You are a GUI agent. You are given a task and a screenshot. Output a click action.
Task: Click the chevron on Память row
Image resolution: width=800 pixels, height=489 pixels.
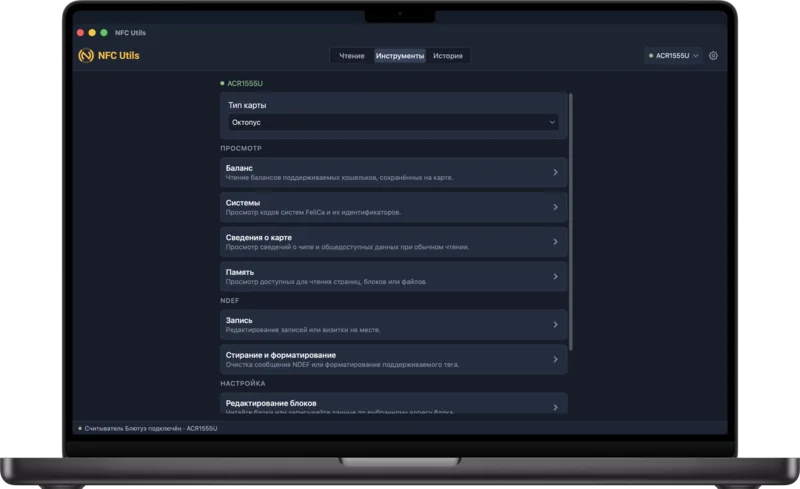pos(555,277)
